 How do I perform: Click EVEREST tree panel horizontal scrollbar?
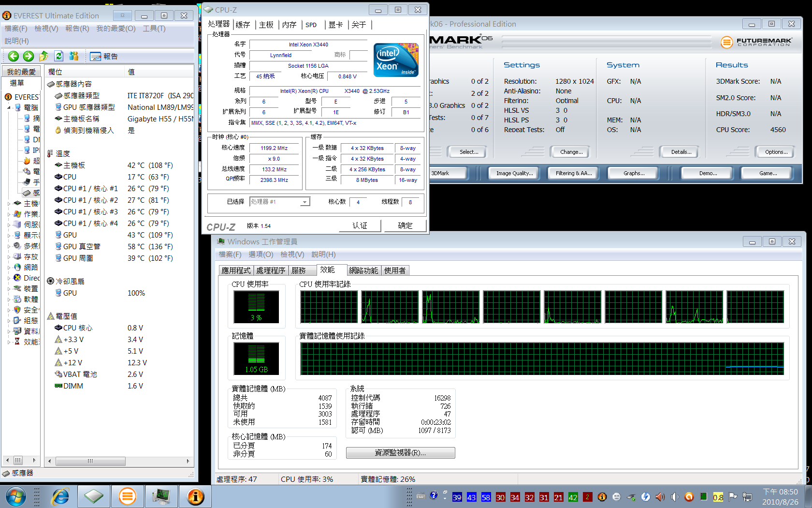point(20,460)
